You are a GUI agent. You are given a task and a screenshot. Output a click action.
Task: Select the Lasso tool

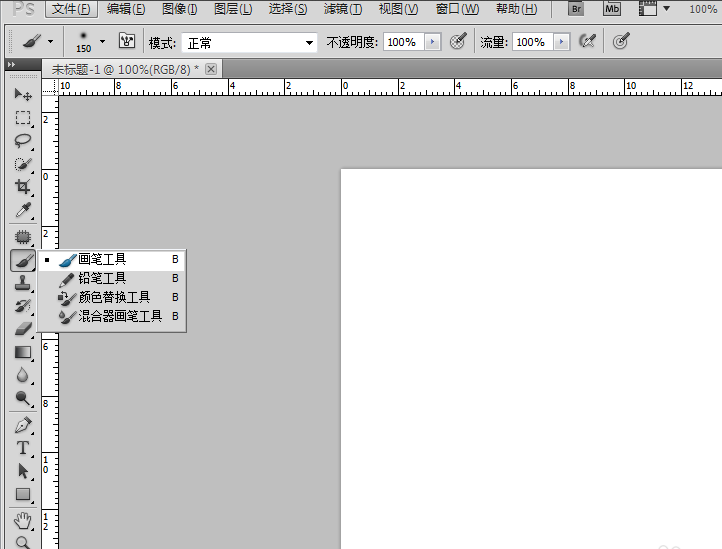coord(23,141)
